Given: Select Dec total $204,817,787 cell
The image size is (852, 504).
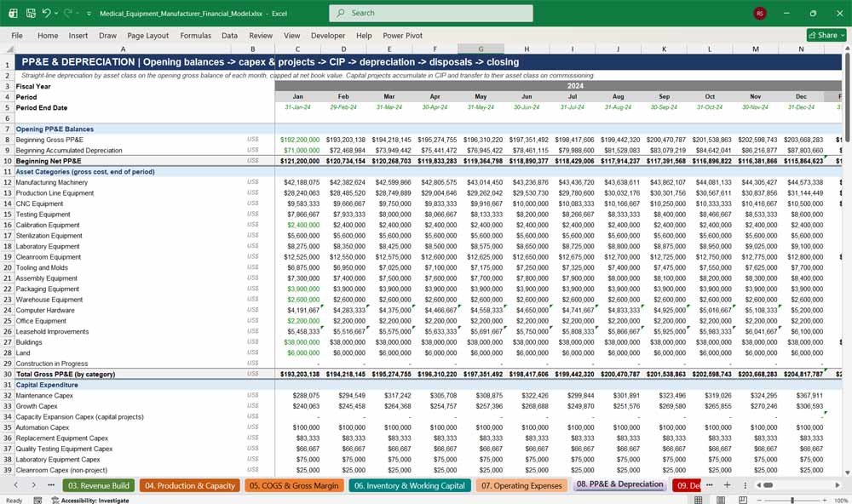Looking at the screenshot, I should click(802, 375).
